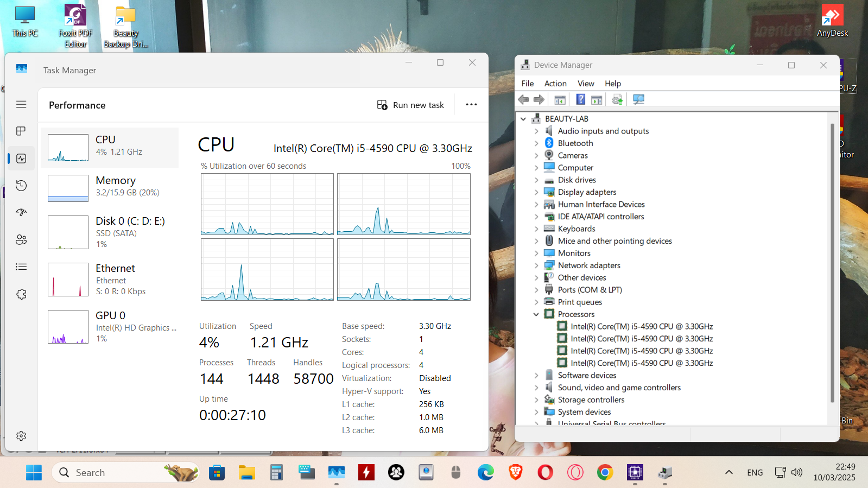Expand Network adapters node
Viewport: 868px width, 488px height.
pyautogui.click(x=536, y=265)
